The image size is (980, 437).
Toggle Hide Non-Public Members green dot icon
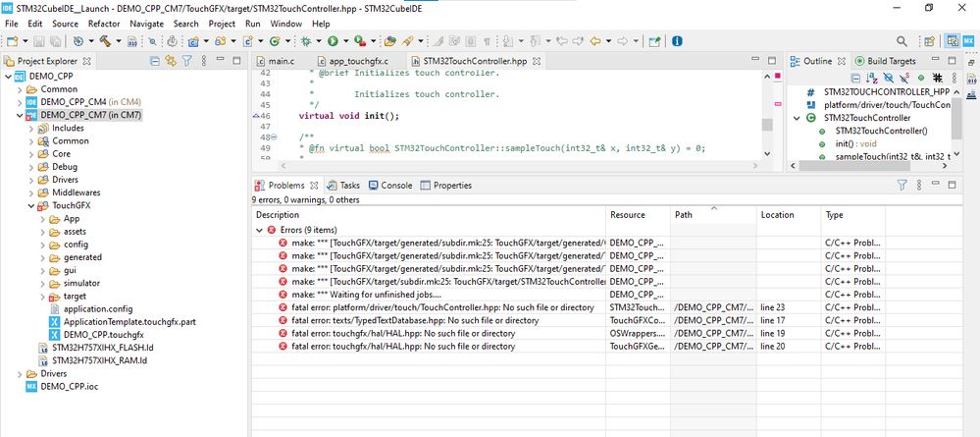click(x=921, y=78)
